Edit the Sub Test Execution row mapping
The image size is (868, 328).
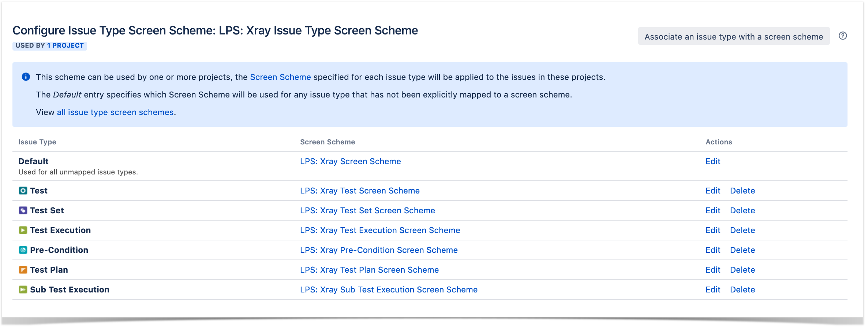[x=713, y=290]
